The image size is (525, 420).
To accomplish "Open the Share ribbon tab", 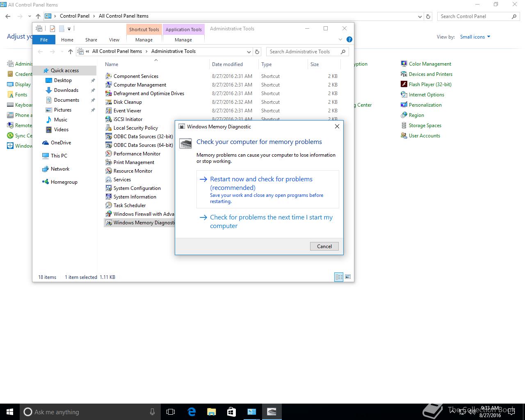I will tap(91, 40).
